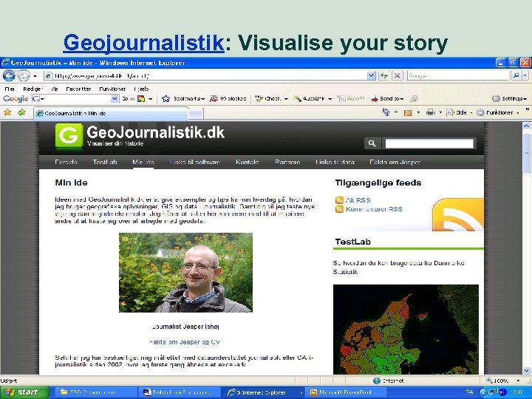The image size is (532, 399).
Task: Click the AutoFill toolbar button
Action: tap(351, 99)
